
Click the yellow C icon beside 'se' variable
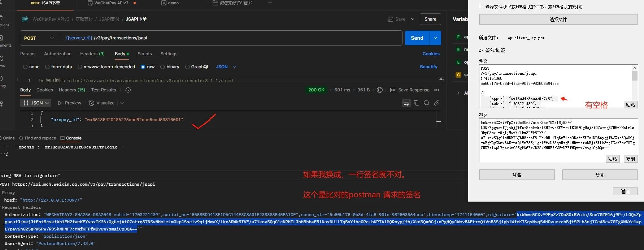point(458,75)
